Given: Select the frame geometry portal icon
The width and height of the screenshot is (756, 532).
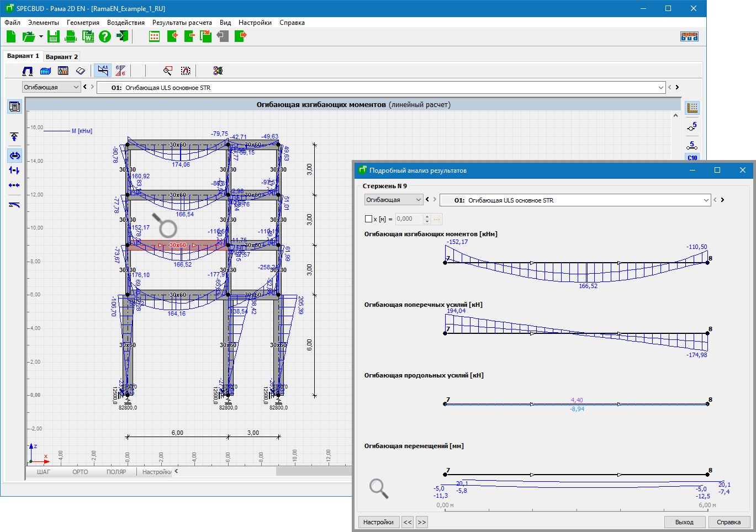Looking at the screenshot, I should coord(28,71).
